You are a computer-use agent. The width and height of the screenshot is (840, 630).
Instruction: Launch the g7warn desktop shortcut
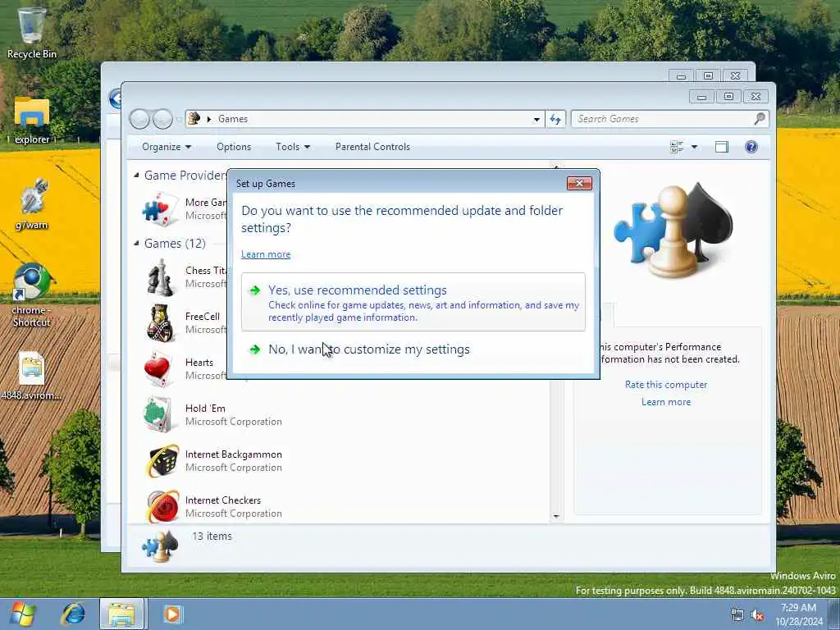pyautogui.click(x=32, y=203)
